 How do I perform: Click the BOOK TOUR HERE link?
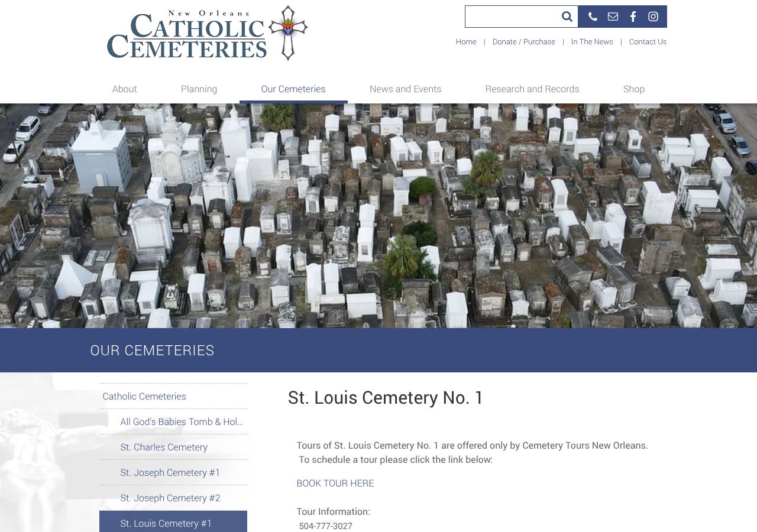click(335, 483)
